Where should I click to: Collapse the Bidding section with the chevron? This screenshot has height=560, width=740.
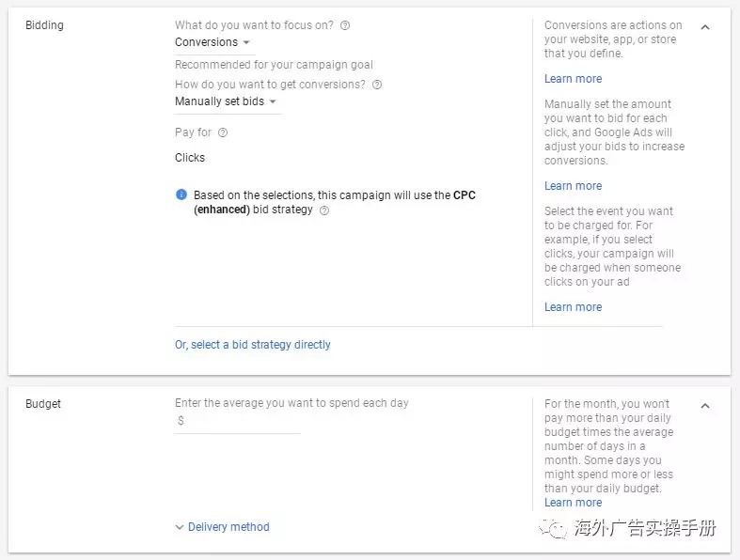click(705, 27)
